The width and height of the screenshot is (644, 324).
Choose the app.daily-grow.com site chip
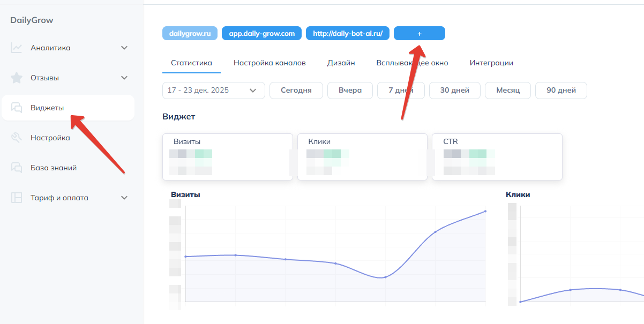[x=261, y=34]
